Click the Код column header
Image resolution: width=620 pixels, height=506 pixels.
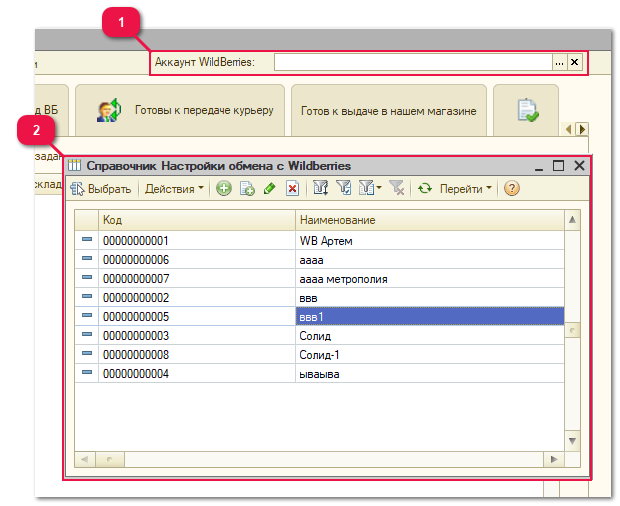point(197,220)
